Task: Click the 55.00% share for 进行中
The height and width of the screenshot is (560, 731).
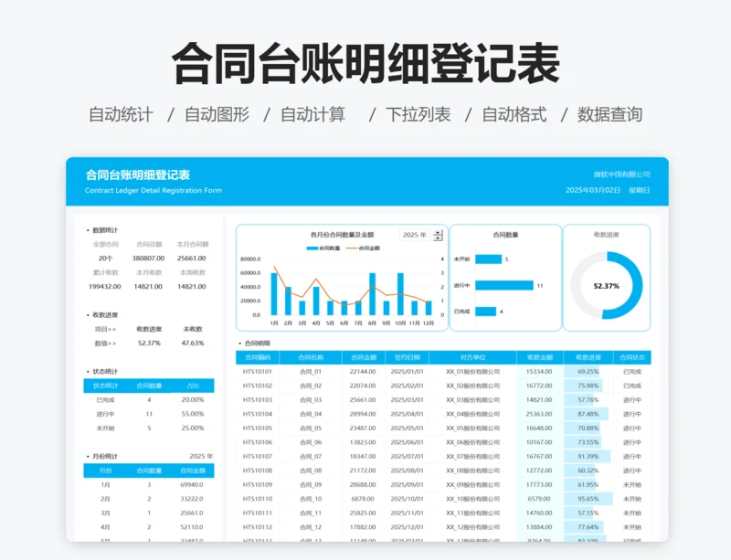Action: tap(193, 414)
